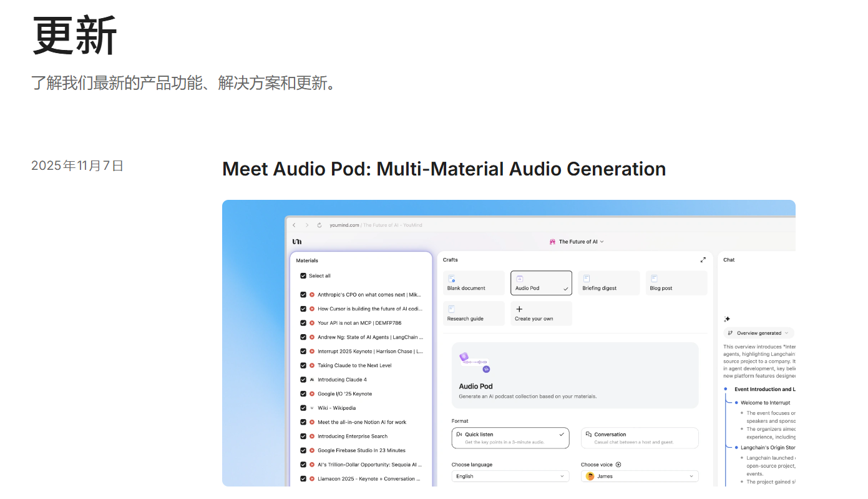
Task: Click the Blog post card icon
Action: pos(654,279)
